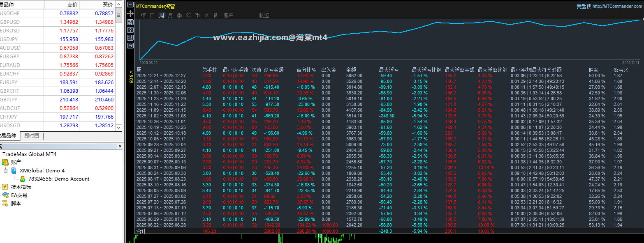Image resolution: width=644 pixels, height=243 pixels.
Task: Click the 最大浮亏比例 column header
Action: pyautogui.click(x=426, y=70)
